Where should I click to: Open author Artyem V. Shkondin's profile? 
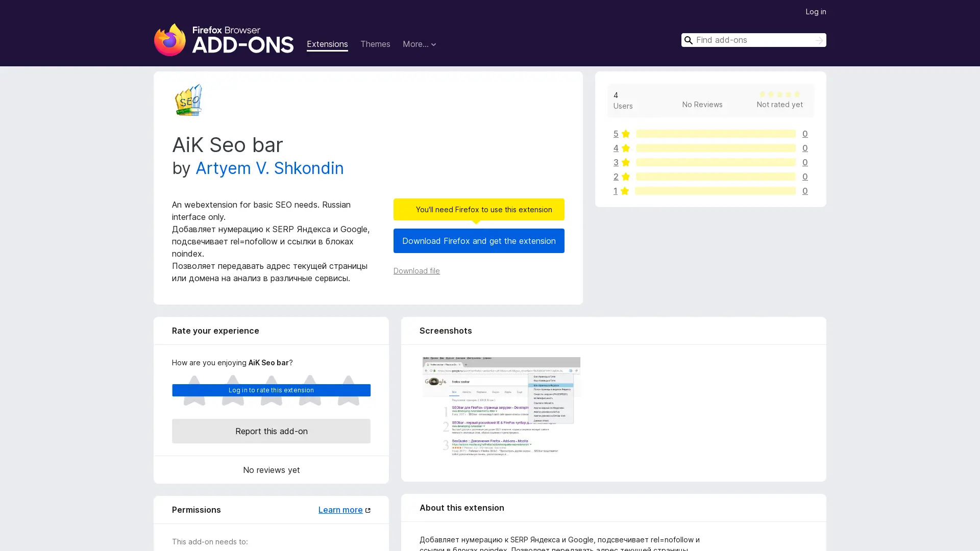(x=269, y=168)
